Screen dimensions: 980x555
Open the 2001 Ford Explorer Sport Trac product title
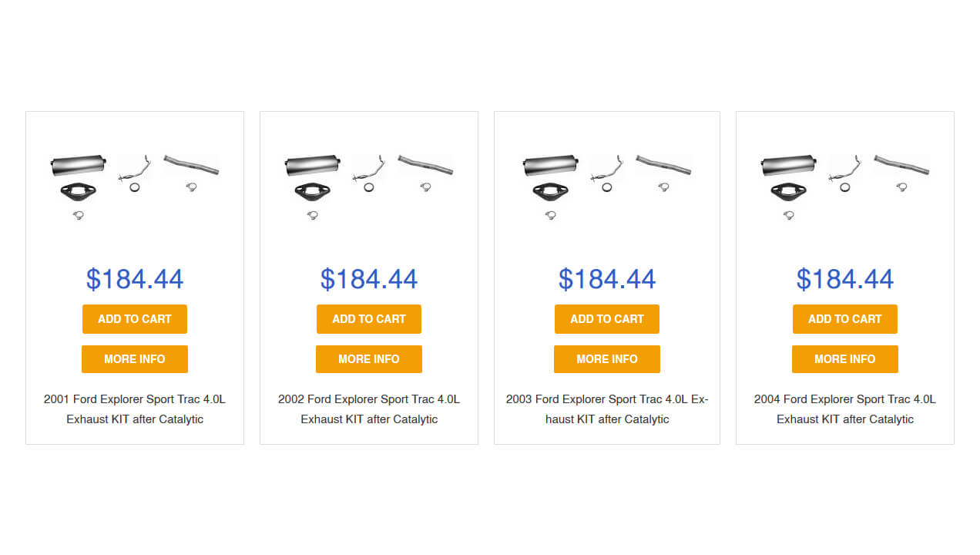[134, 409]
